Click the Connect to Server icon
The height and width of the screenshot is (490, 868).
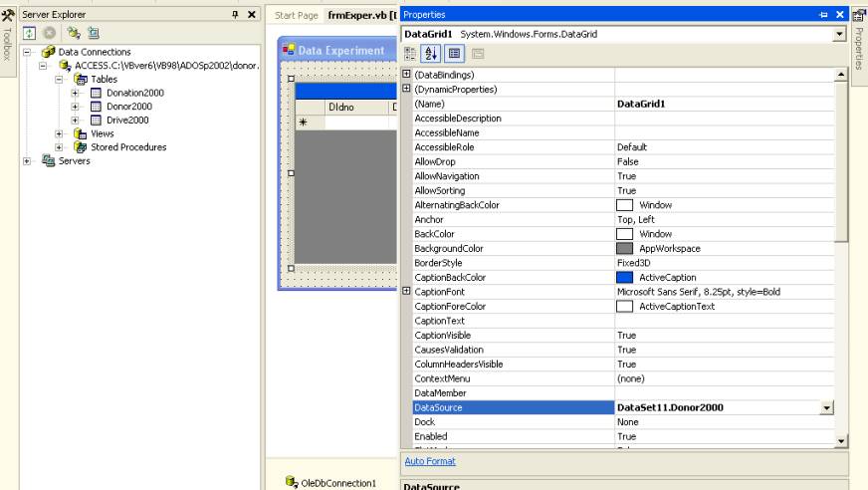[94, 33]
